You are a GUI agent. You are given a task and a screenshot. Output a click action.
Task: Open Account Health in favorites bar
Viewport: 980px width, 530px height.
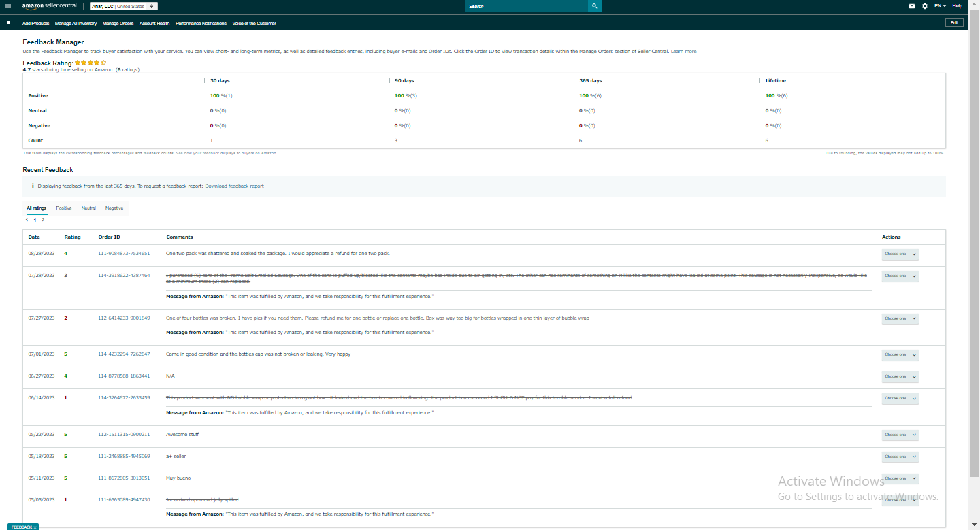(154, 24)
